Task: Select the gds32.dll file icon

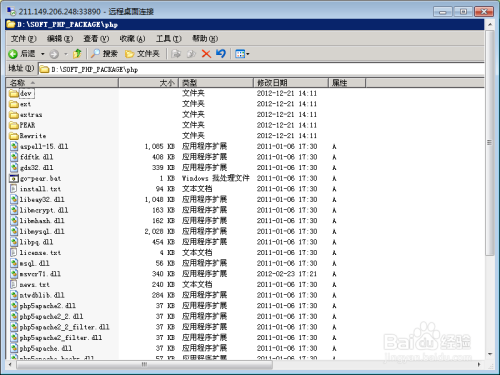Action: [14, 168]
